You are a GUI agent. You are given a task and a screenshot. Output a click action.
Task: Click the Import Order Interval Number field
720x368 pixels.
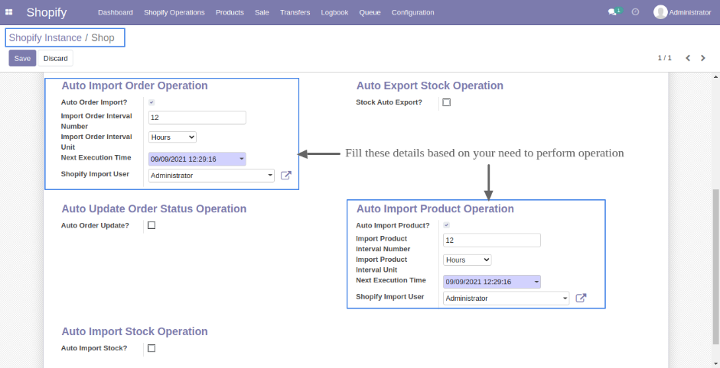[197, 118]
